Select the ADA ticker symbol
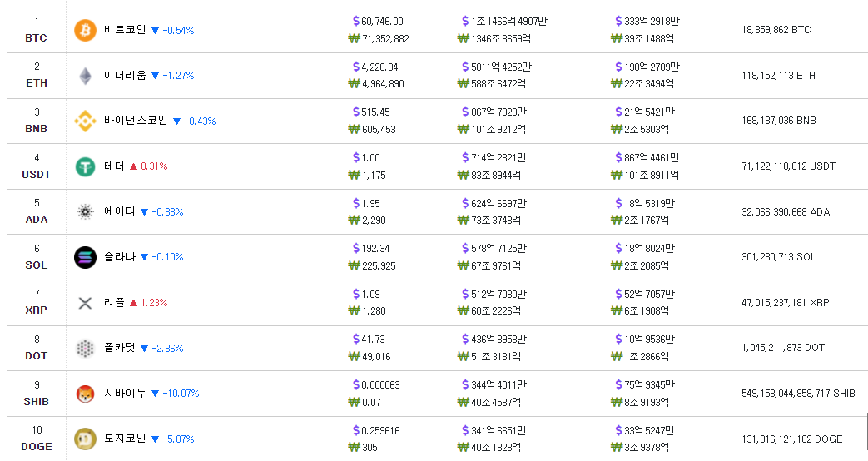 click(x=37, y=220)
